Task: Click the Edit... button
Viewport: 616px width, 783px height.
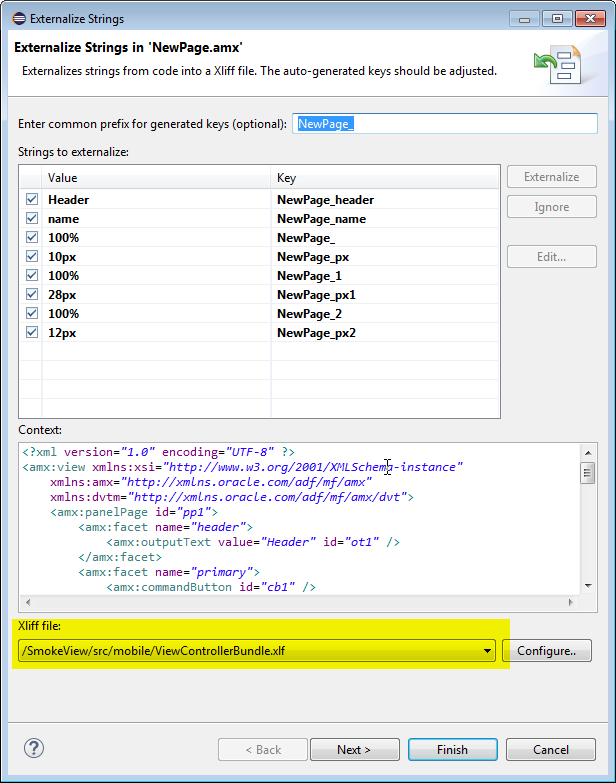Action: pyautogui.click(x=552, y=257)
